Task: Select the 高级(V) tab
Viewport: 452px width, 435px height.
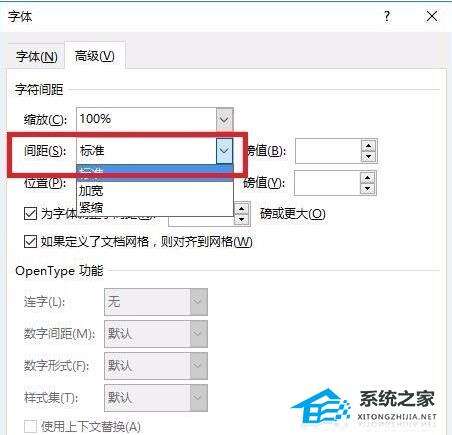Action: 95,55
